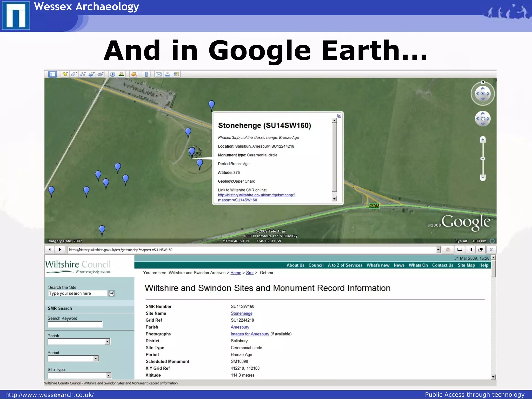Image resolution: width=532 pixels, height=399 pixels.
Task: Expand the Site Type dropdown
Action: [109, 375]
